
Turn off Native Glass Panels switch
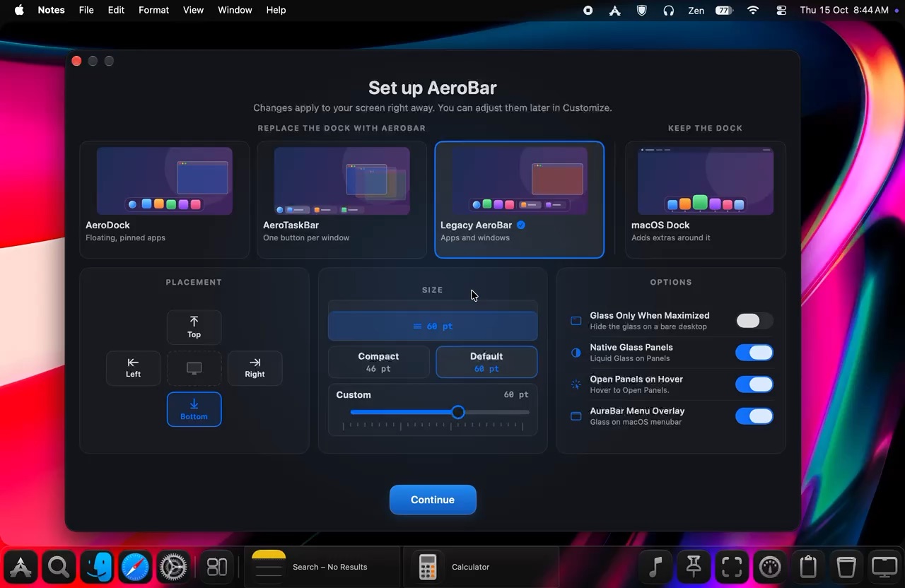754,353
